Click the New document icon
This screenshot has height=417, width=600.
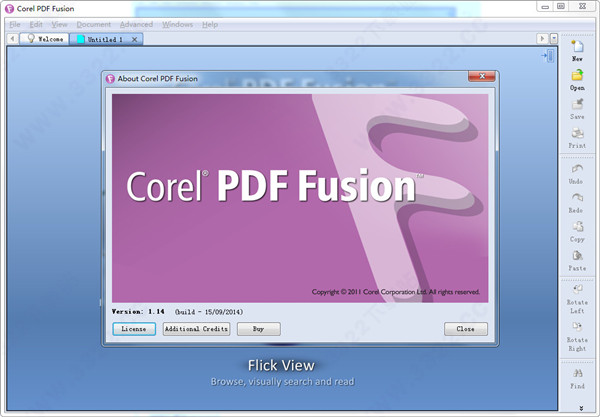coord(577,46)
